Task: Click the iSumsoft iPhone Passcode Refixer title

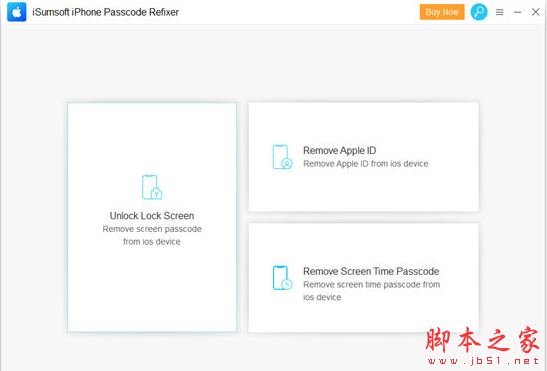Action: pos(105,12)
